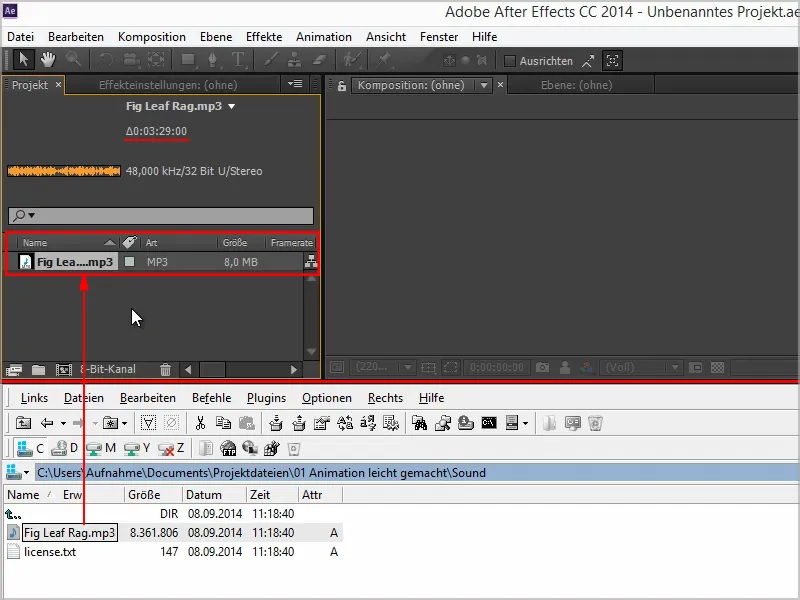Switch to the Effekteinstellungen tab
The image size is (800, 600).
click(168, 85)
